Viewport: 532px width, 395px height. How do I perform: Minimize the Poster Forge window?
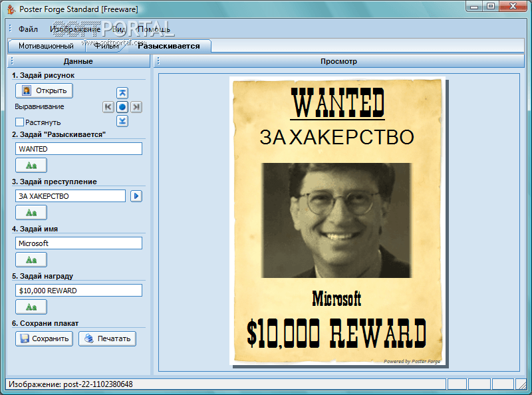[x=475, y=7]
